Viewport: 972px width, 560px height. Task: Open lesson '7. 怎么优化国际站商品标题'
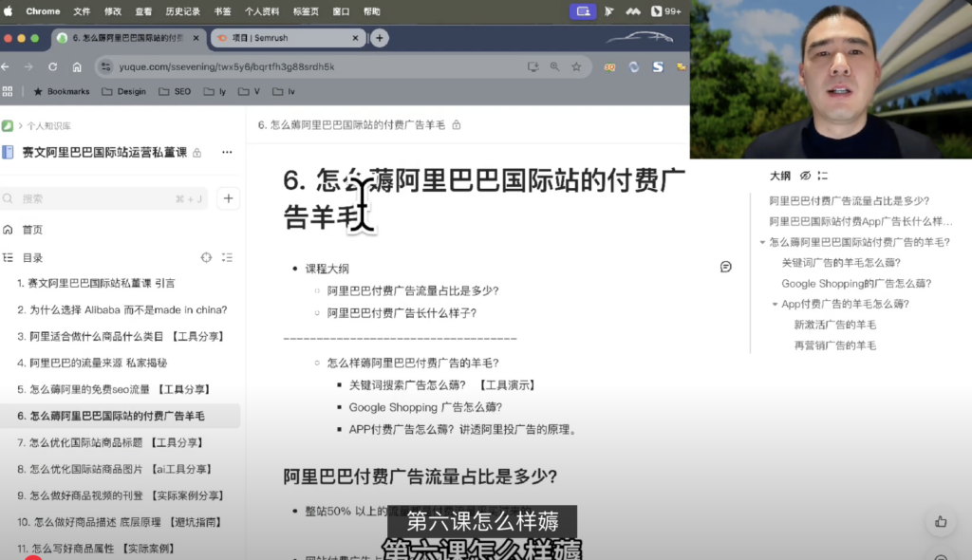pyautogui.click(x=119, y=442)
